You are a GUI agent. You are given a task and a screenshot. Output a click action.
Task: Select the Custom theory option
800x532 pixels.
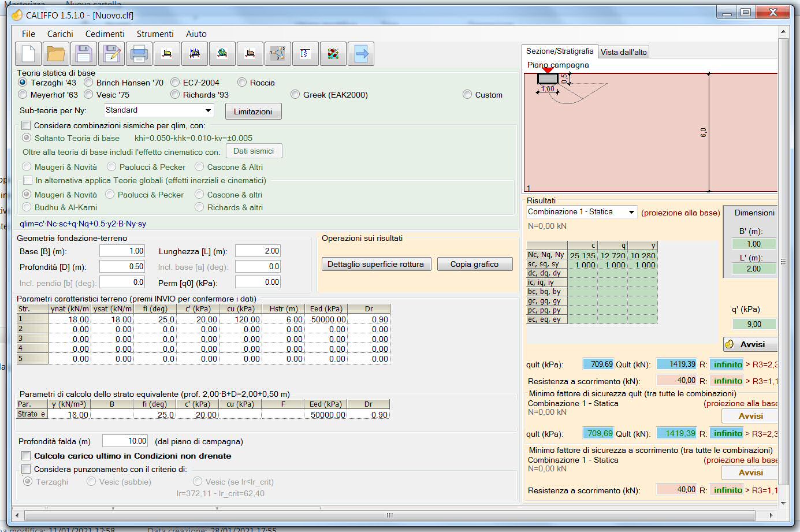(x=467, y=94)
